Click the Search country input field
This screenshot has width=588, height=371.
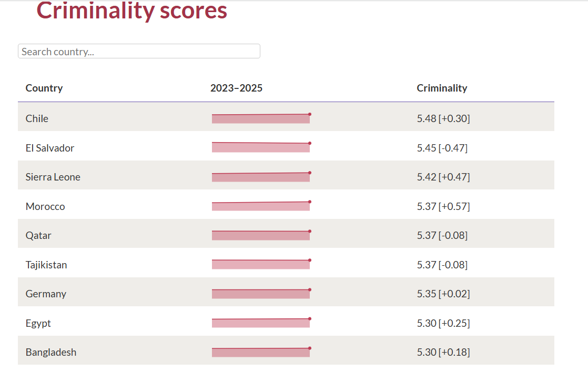139,52
